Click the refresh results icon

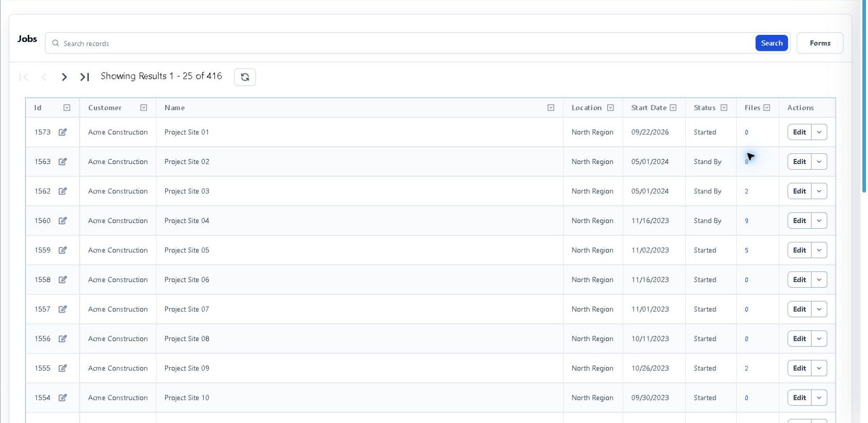[x=245, y=77]
